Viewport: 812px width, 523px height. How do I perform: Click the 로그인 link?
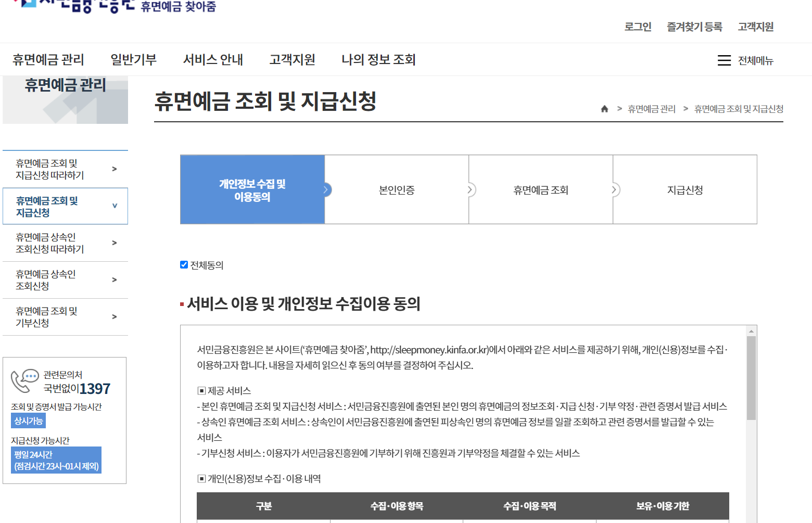click(637, 27)
